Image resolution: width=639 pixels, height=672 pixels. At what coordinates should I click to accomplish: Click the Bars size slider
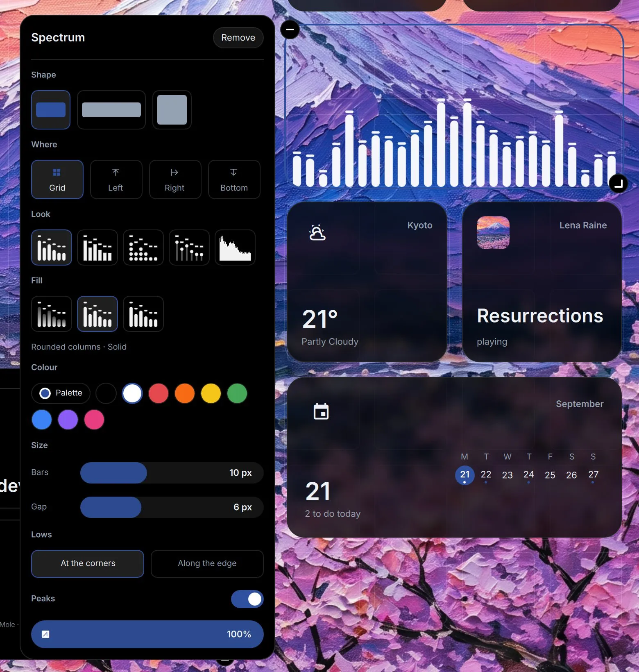[172, 473]
